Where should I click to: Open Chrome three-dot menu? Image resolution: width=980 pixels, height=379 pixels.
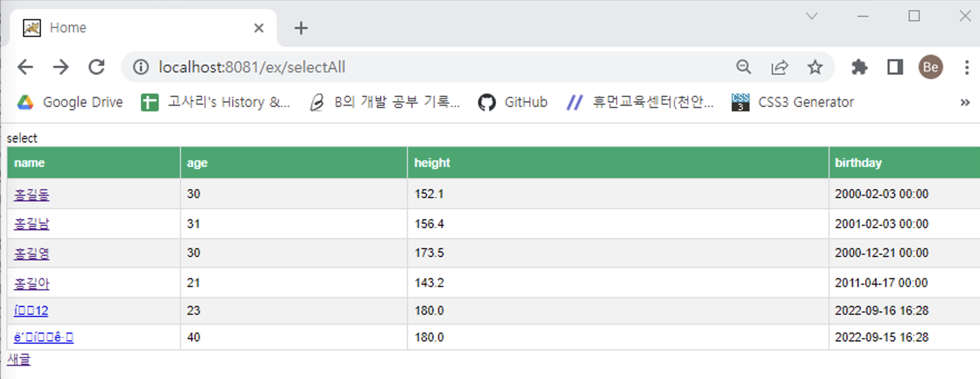click(x=967, y=67)
